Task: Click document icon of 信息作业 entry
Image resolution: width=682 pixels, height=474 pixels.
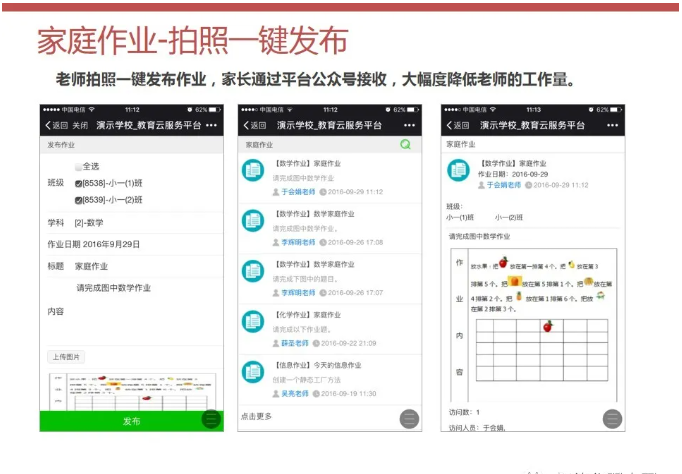Action: coord(253,373)
